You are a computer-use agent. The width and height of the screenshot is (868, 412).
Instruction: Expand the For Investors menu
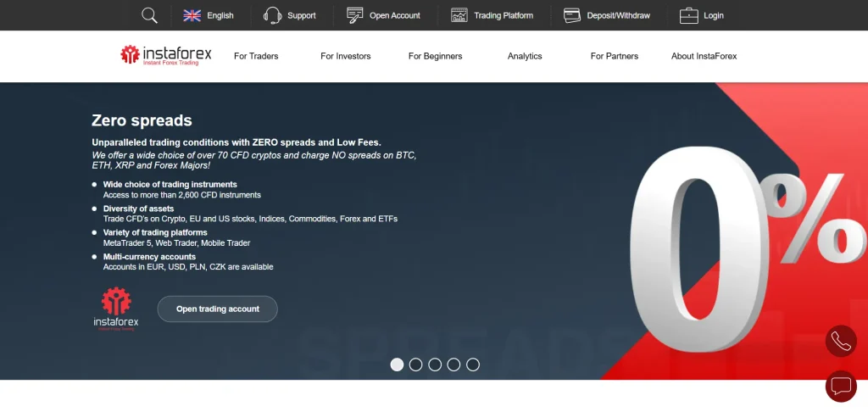click(x=345, y=56)
